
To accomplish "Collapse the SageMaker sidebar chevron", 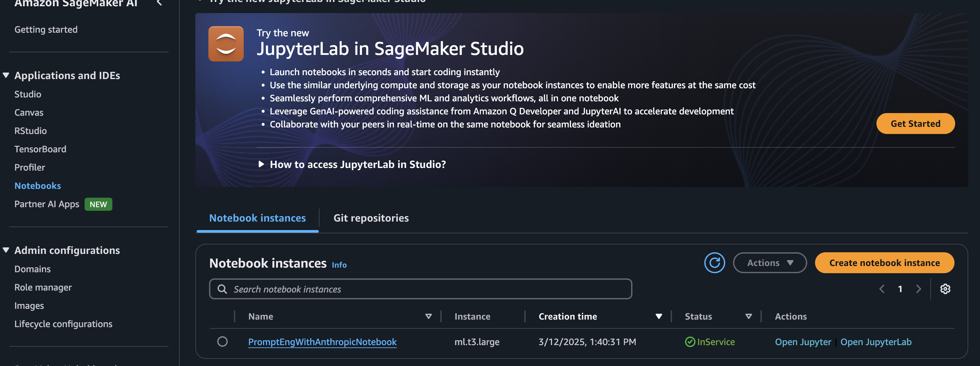I will 159,3.
